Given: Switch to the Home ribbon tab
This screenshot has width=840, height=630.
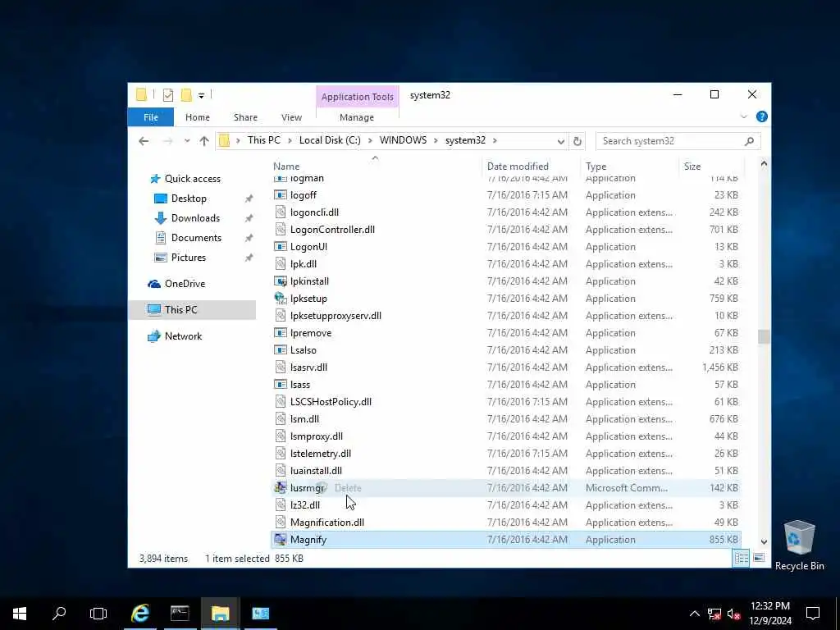Looking at the screenshot, I should 198,117.
